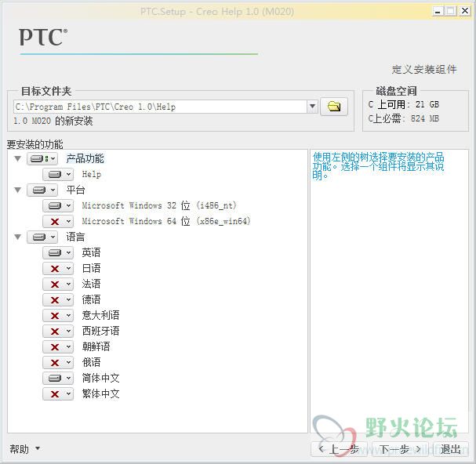
Task: Select the 俄语 language row text
Action: 91,363
